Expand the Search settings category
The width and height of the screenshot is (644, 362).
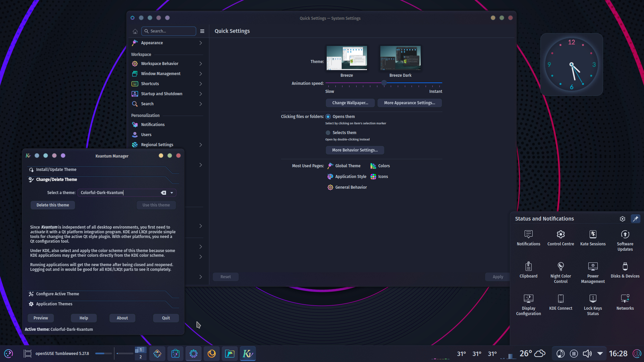pyautogui.click(x=167, y=104)
